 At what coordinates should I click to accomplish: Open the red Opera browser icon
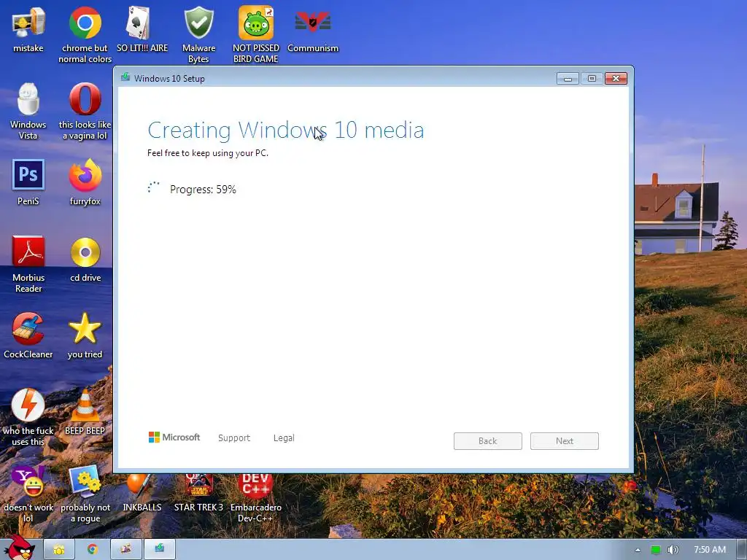tap(85, 99)
